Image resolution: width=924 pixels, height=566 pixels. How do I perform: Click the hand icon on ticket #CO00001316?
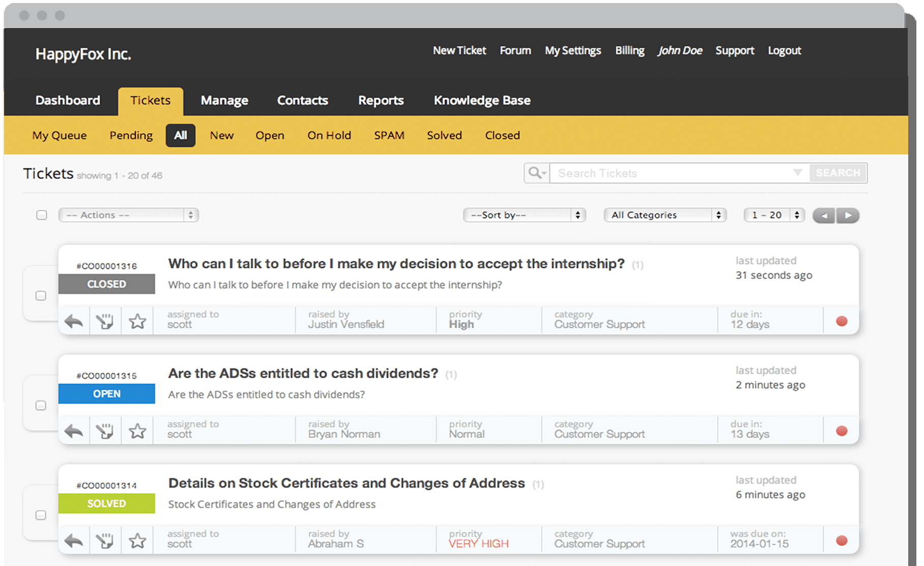pyautogui.click(x=105, y=321)
